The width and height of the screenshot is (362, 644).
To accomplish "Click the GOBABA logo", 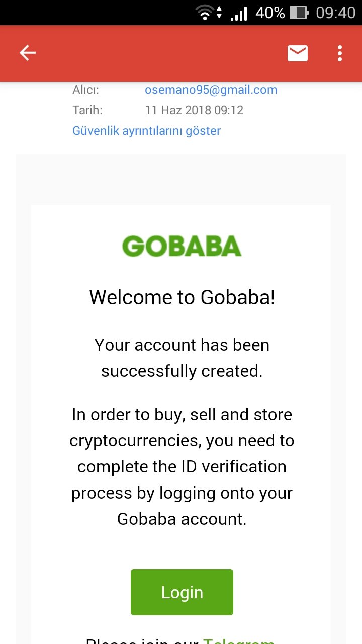I will [x=182, y=246].
